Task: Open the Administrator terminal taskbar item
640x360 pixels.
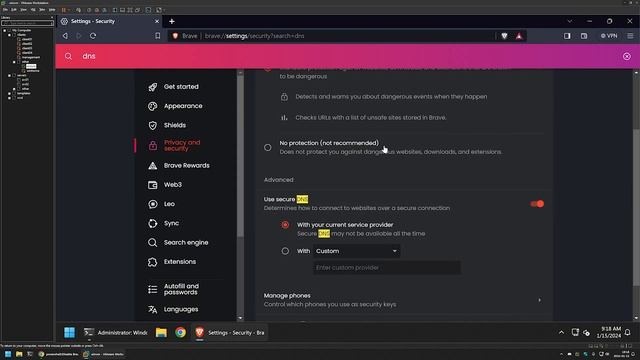Action: tap(116, 333)
